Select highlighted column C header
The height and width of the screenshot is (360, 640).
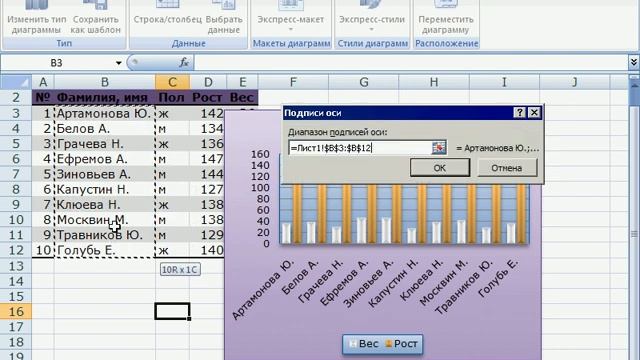[172, 82]
